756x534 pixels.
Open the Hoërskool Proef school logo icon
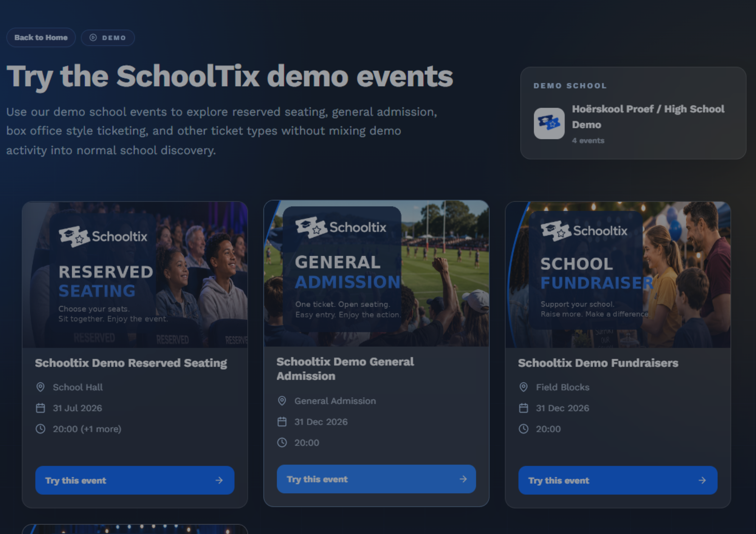(549, 123)
